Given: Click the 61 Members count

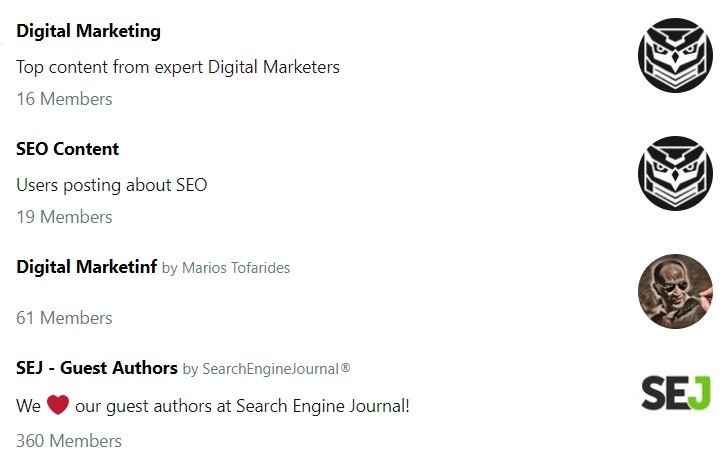Looking at the screenshot, I should tap(64, 318).
